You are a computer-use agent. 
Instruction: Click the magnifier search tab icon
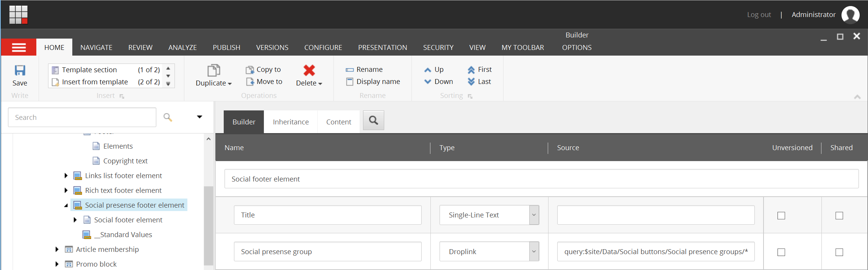point(373,121)
